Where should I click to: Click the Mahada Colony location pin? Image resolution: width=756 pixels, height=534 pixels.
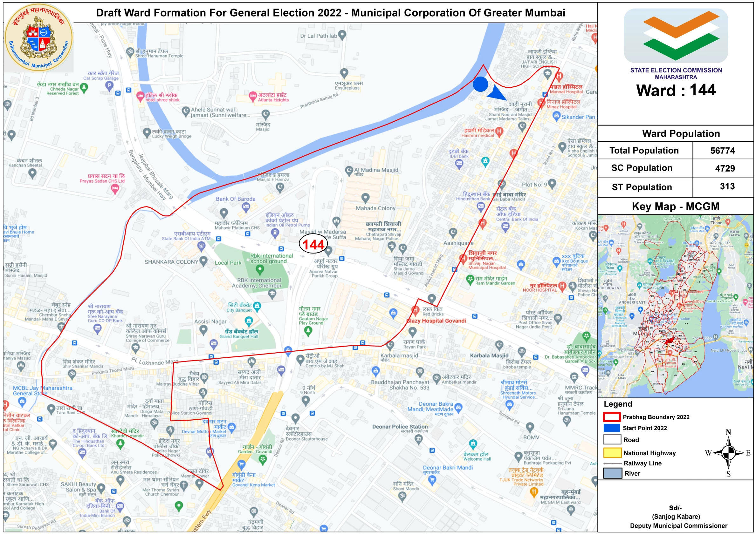point(365,198)
